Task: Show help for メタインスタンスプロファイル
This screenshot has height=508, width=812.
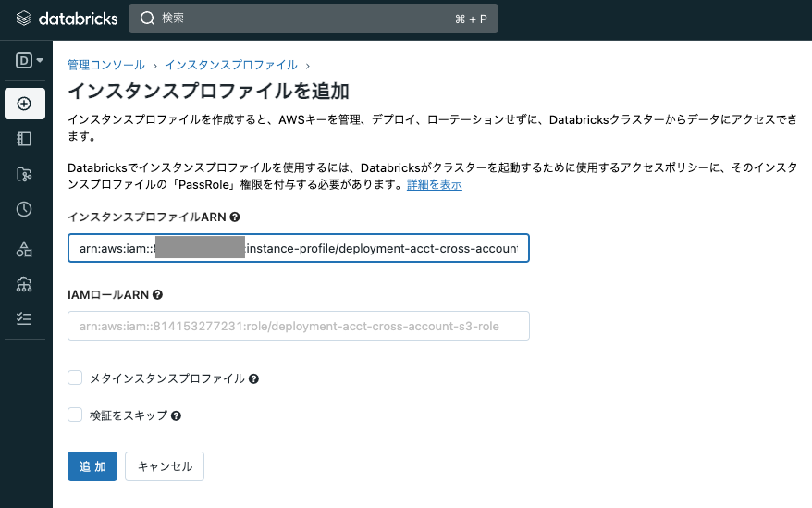Action: [253, 379]
